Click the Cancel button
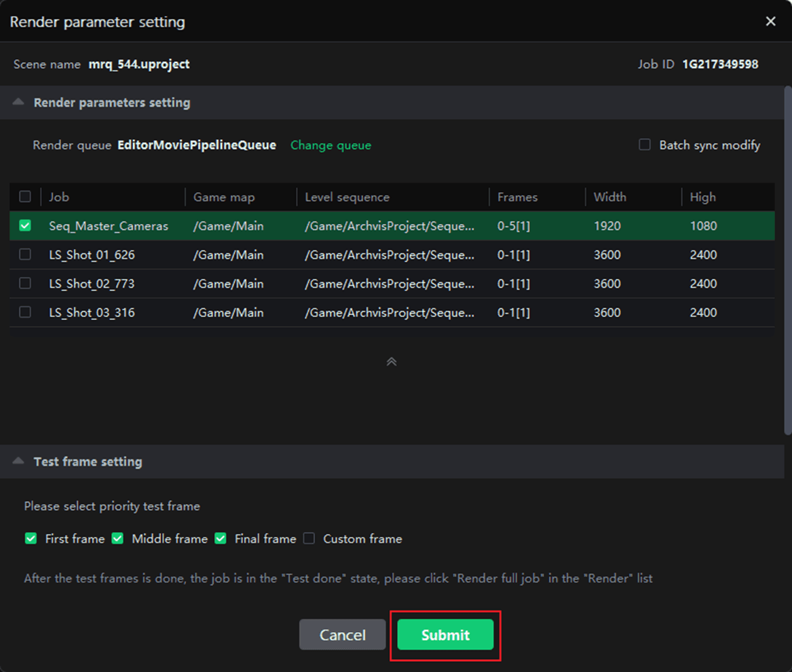Viewport: 792px width, 672px height. (342, 635)
